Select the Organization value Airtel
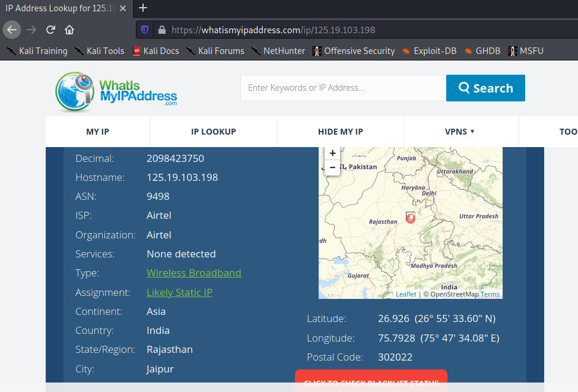The image size is (578, 392). point(159,235)
